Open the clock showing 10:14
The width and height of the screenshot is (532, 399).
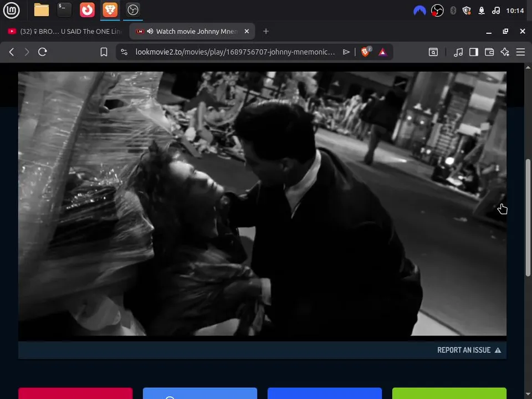[x=515, y=11]
